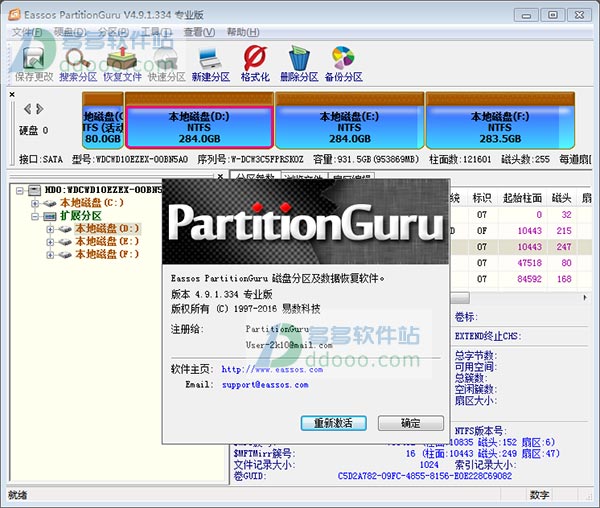This screenshot has width=600, height=508.
Task: Expand the 本地磁盘 (F:) tree node
Action: click(x=50, y=255)
